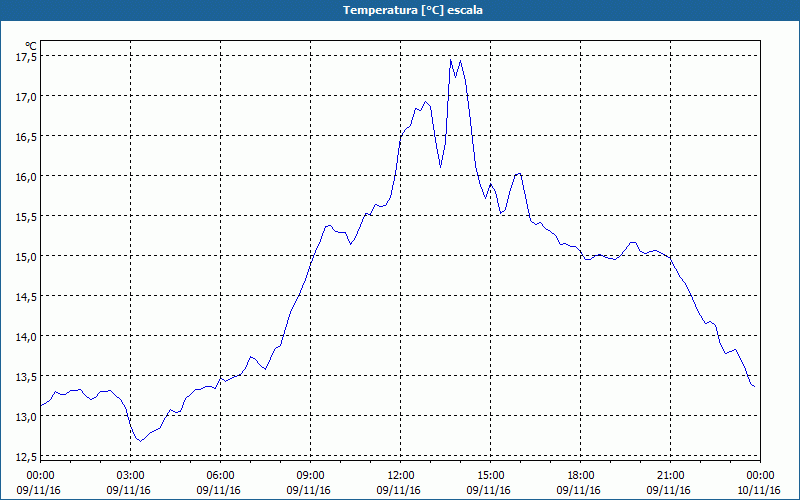Select the 13,5 y-axis label
The image size is (800, 500).
click(x=27, y=377)
